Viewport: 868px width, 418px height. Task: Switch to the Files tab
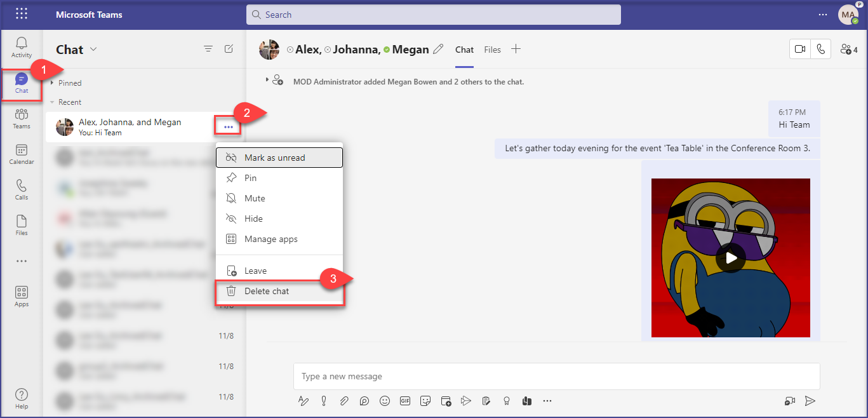pos(492,50)
